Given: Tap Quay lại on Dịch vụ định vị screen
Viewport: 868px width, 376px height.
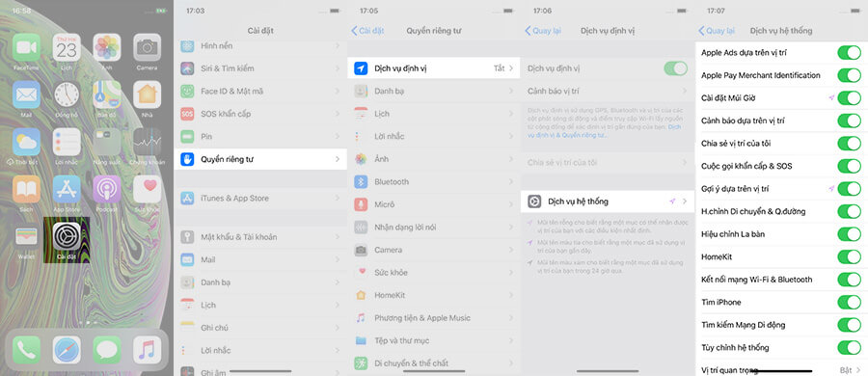Looking at the screenshot, I should tap(542, 31).
